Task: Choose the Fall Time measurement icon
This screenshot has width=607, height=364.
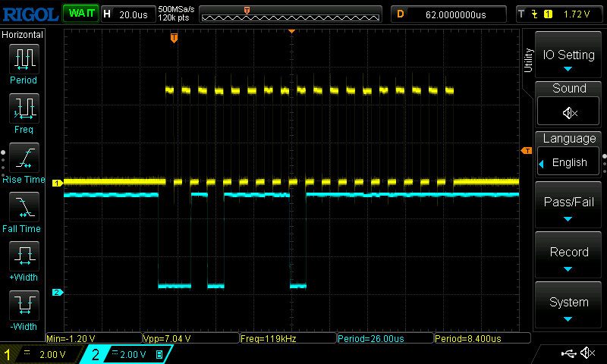Action: [24, 208]
